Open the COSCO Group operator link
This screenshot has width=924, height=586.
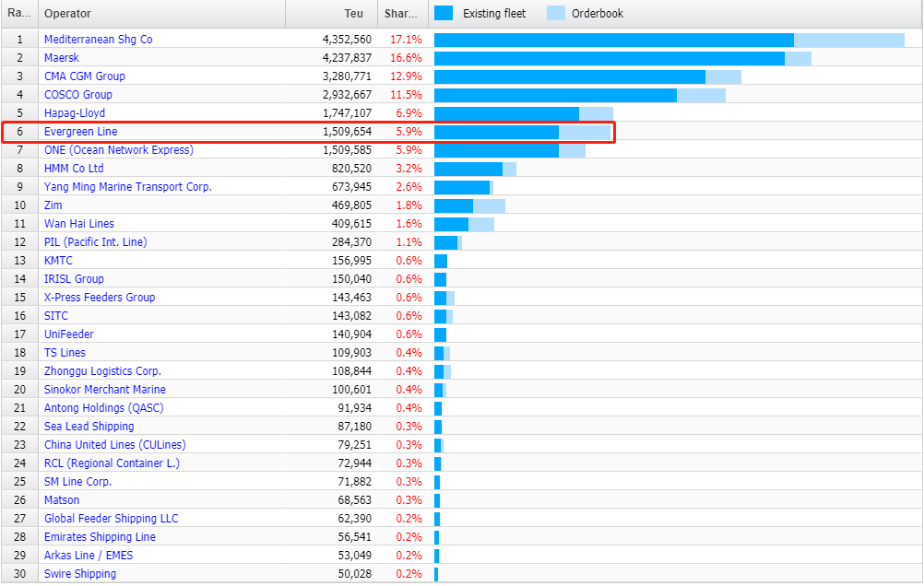77,94
